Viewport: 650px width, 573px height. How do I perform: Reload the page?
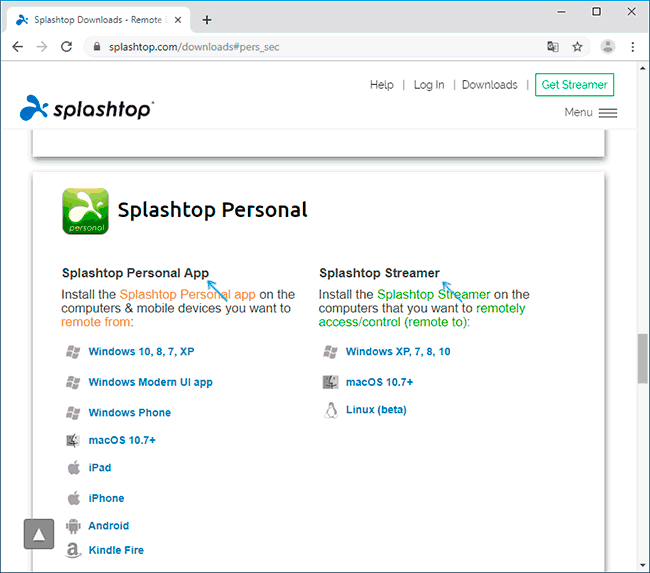66,46
